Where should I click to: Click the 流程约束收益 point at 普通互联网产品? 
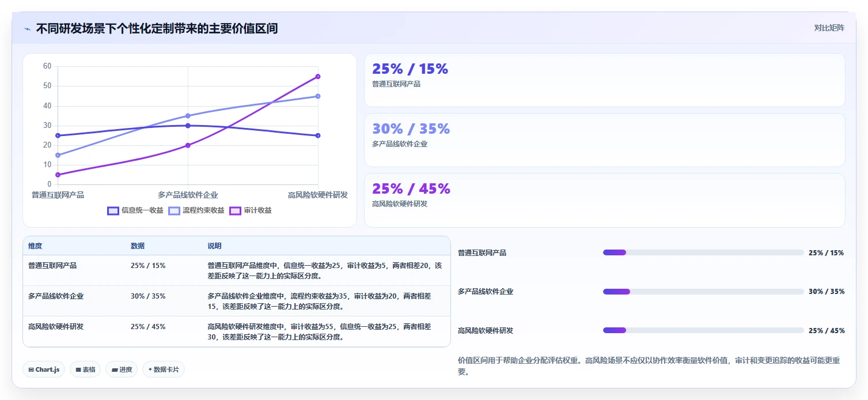click(58, 155)
